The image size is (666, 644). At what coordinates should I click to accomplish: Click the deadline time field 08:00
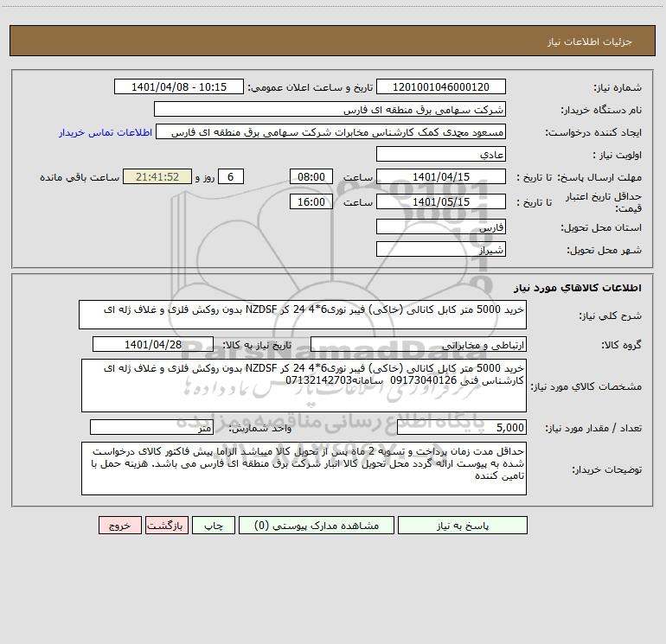click(311, 176)
